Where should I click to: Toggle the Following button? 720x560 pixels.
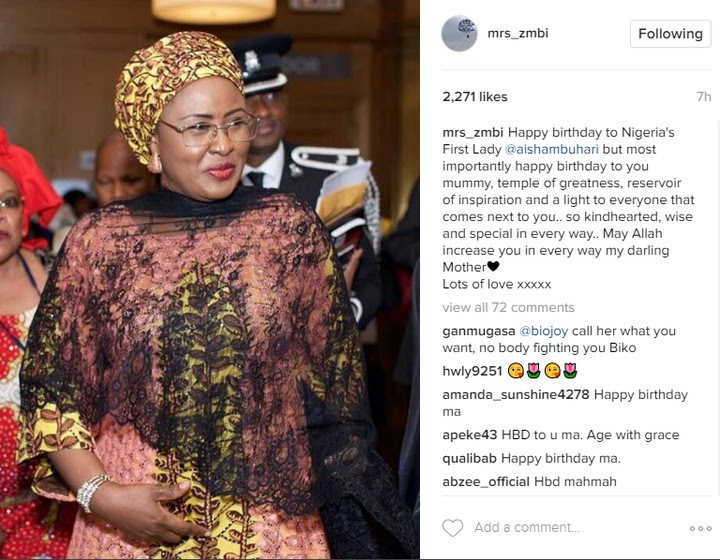(x=670, y=34)
